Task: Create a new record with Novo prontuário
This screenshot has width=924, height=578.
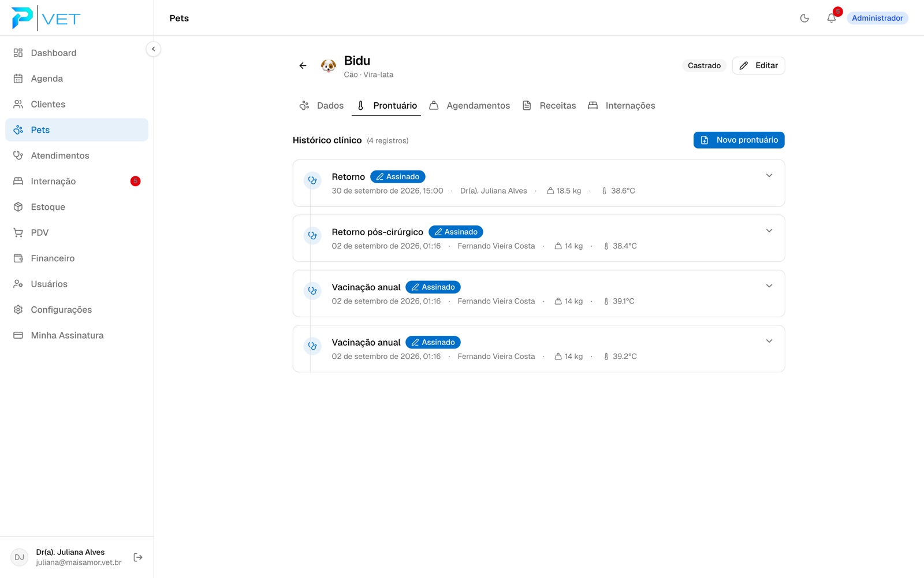Action: (739, 140)
